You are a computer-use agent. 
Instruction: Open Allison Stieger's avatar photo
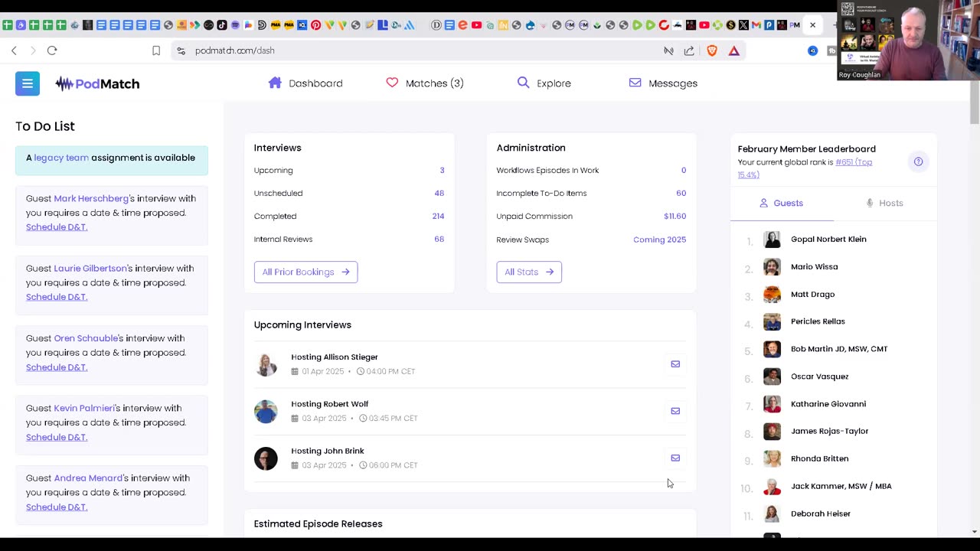266,364
